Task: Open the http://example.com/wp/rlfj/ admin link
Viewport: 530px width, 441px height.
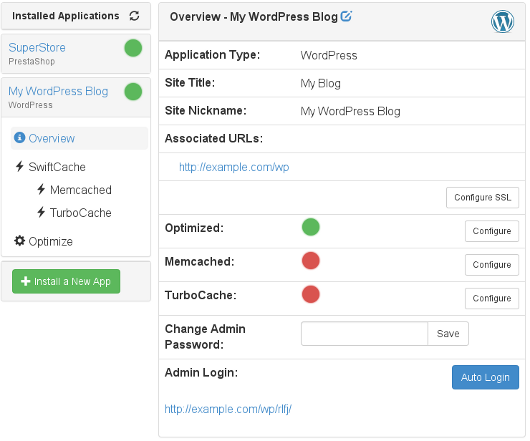Action: (x=228, y=409)
